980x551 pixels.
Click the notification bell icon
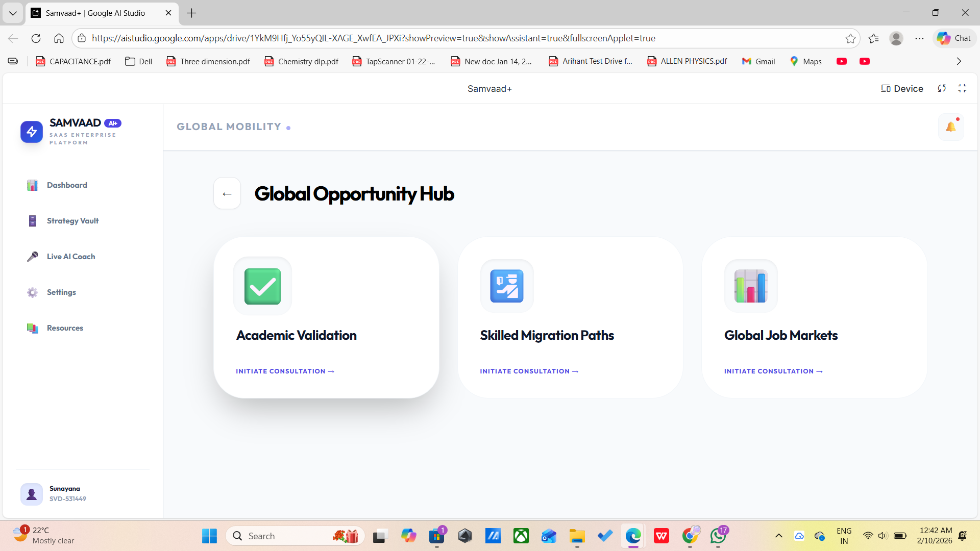click(x=950, y=127)
